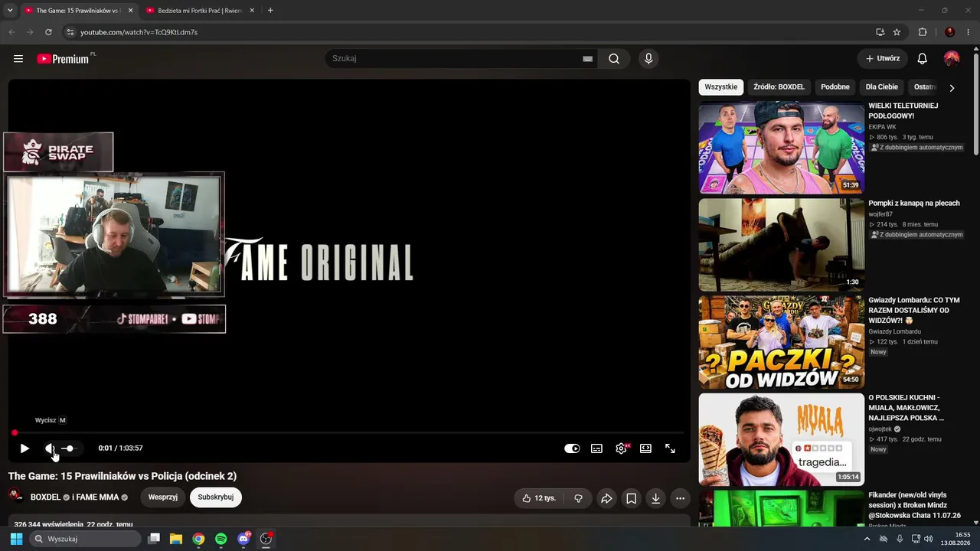Image resolution: width=980 pixels, height=551 pixels.
Task: Open O POLSKIEJ KUCHNI video title
Action: tap(906, 408)
